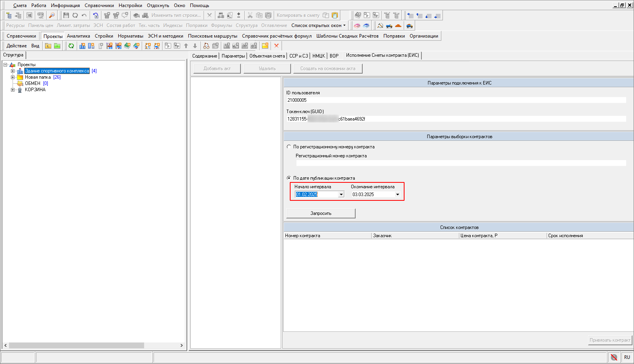This screenshot has height=364, width=634.
Task: Click the green refresh arrows icon
Action: [x=71, y=46]
